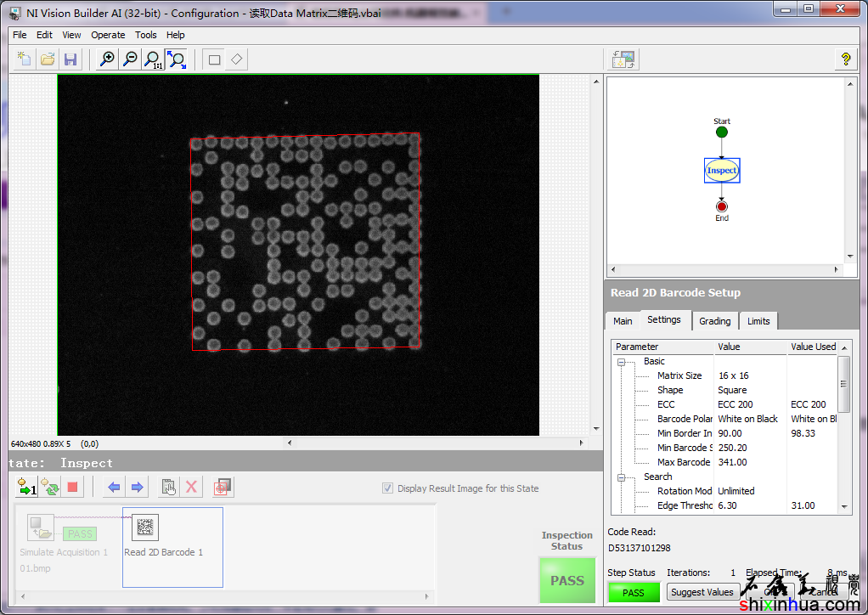Switch to the Limits tab
The image size is (868, 615).
pyautogui.click(x=758, y=321)
